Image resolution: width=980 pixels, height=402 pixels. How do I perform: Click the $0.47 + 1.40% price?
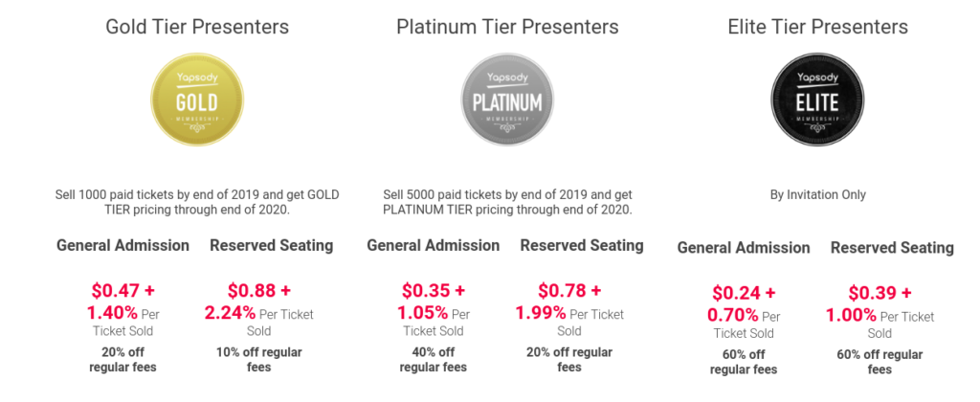[x=122, y=301]
